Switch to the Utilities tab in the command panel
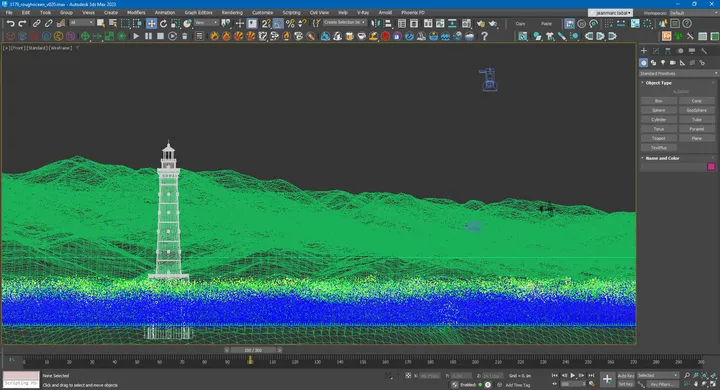The image size is (720, 390). point(703,51)
